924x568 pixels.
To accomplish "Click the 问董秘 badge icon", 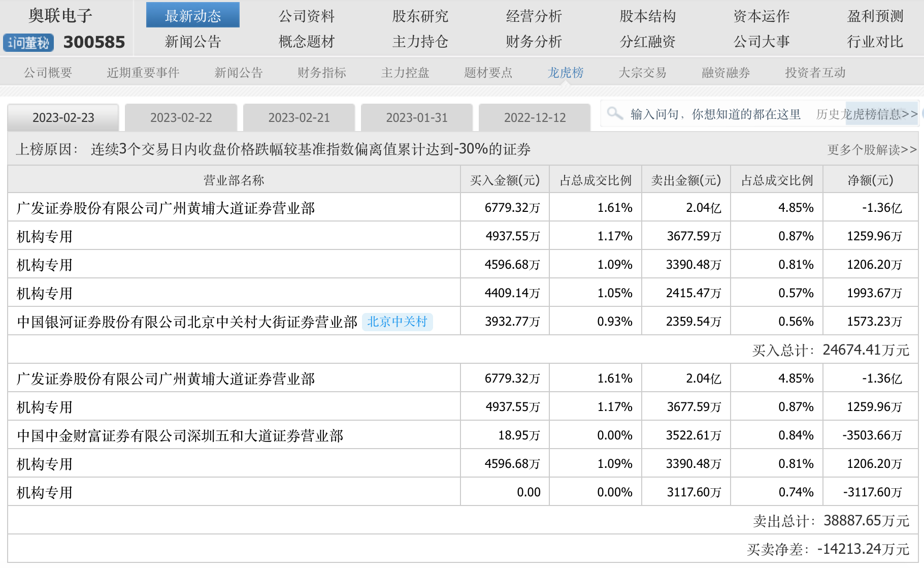I will [x=28, y=43].
